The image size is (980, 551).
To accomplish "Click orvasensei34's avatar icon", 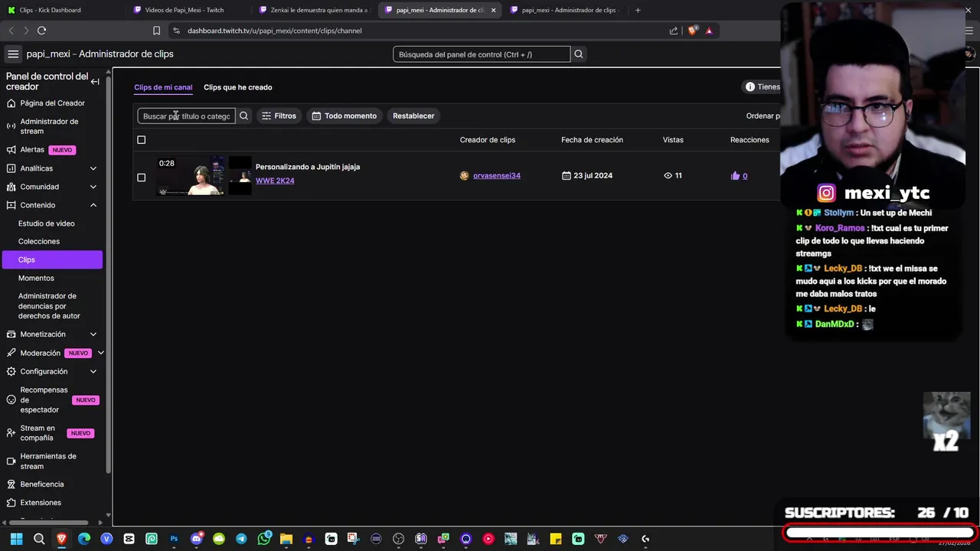I will coord(464,176).
